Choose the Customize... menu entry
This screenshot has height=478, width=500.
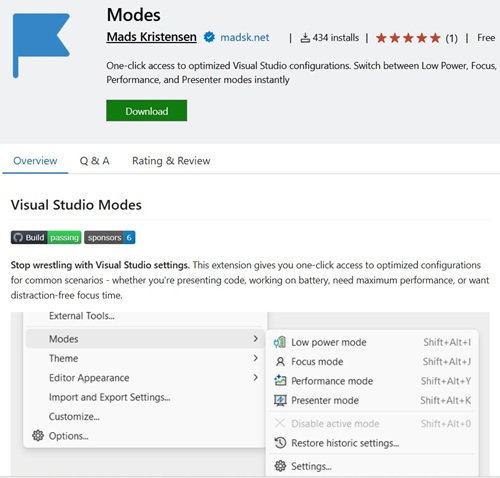145,416
